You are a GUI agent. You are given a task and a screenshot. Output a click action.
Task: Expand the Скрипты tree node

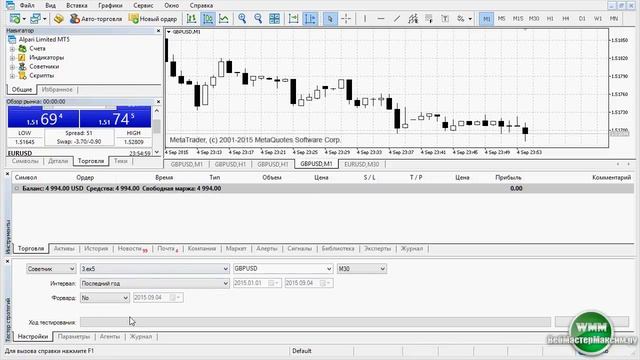12,76
